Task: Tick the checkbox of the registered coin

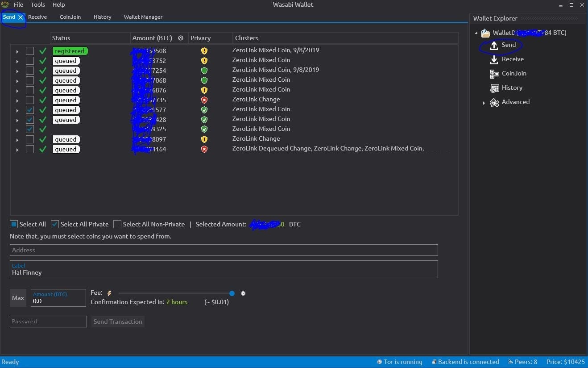Action: click(x=30, y=51)
